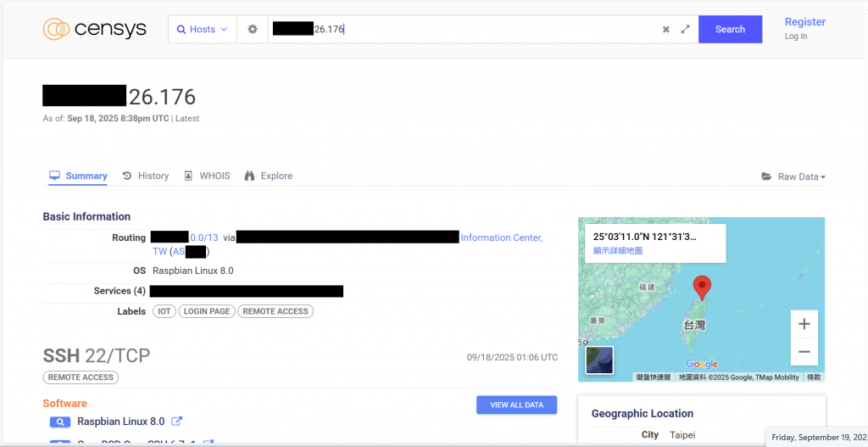
Task: Click the 0.0/13 routing prefix link
Action: tap(204, 237)
